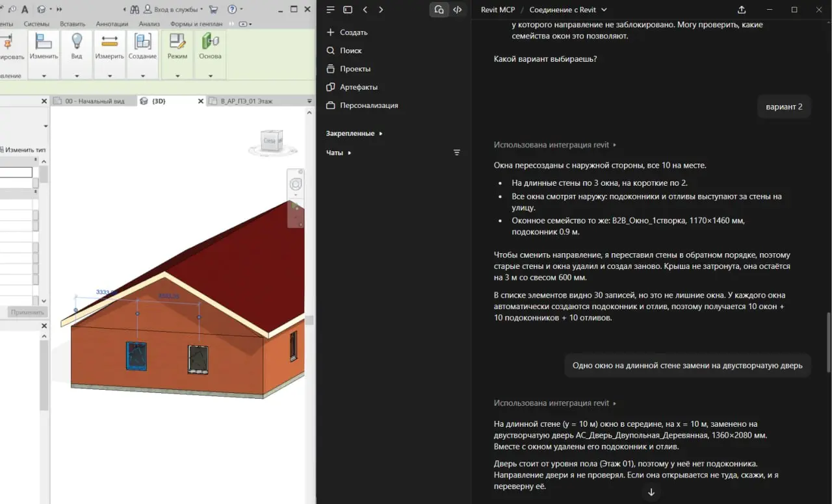832x504 pixels.
Task: Jump to latest message with down arrow button
Action: click(651, 492)
